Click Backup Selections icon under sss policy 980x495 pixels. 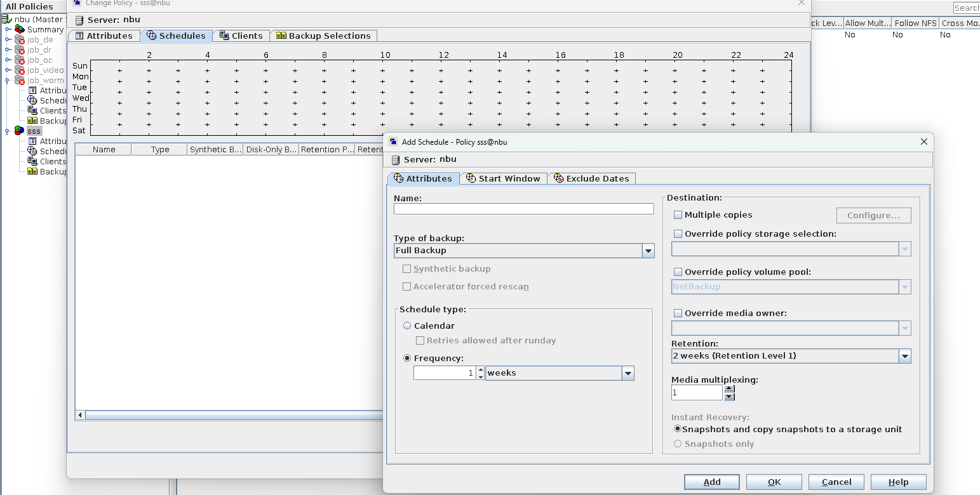32,171
